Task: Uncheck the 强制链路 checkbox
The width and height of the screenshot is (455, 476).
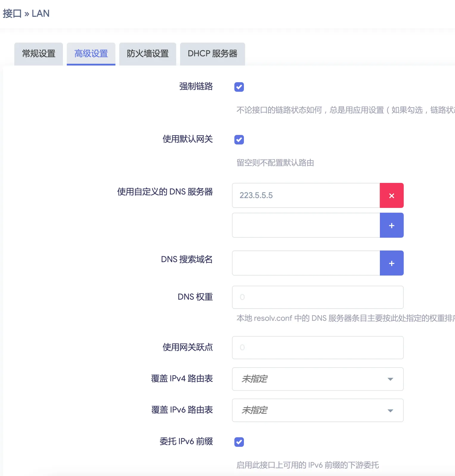Action: [239, 87]
